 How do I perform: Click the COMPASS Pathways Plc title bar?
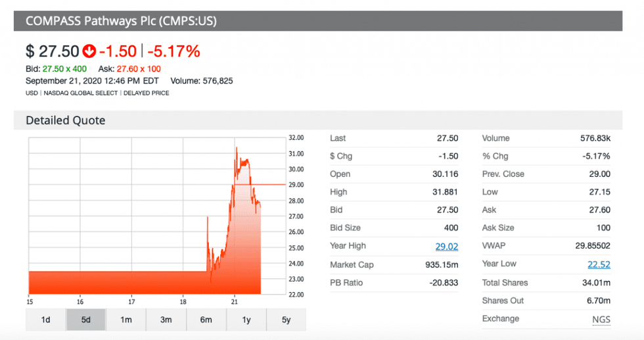121,21
